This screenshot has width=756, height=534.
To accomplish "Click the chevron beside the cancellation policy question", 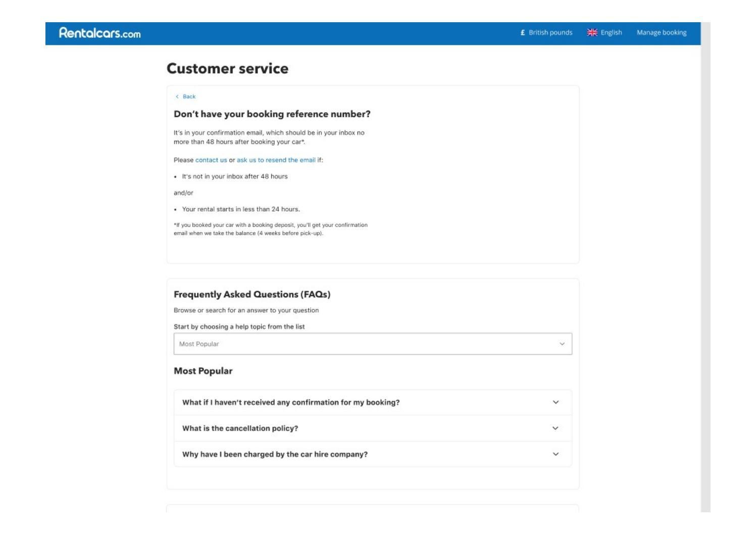I will [556, 428].
